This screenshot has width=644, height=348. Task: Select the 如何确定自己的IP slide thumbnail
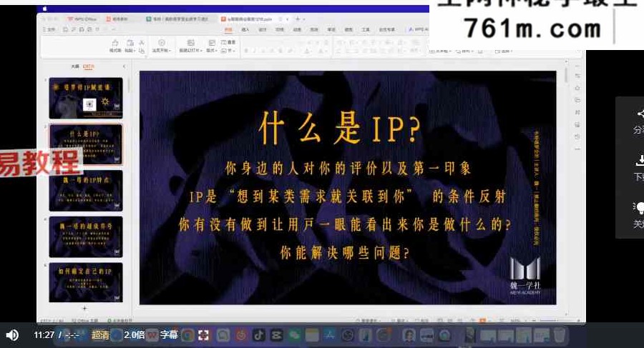(86, 283)
